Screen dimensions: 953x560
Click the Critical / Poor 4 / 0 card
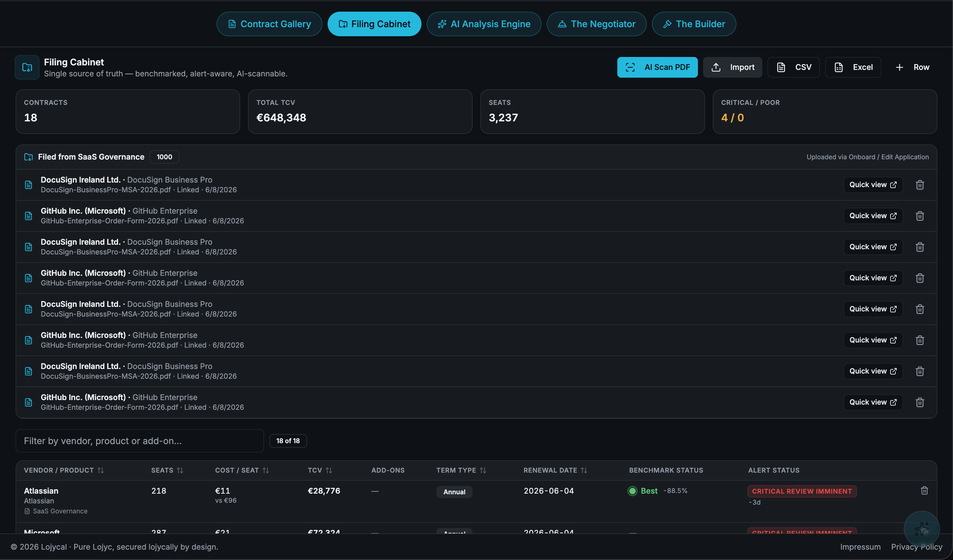tap(825, 112)
